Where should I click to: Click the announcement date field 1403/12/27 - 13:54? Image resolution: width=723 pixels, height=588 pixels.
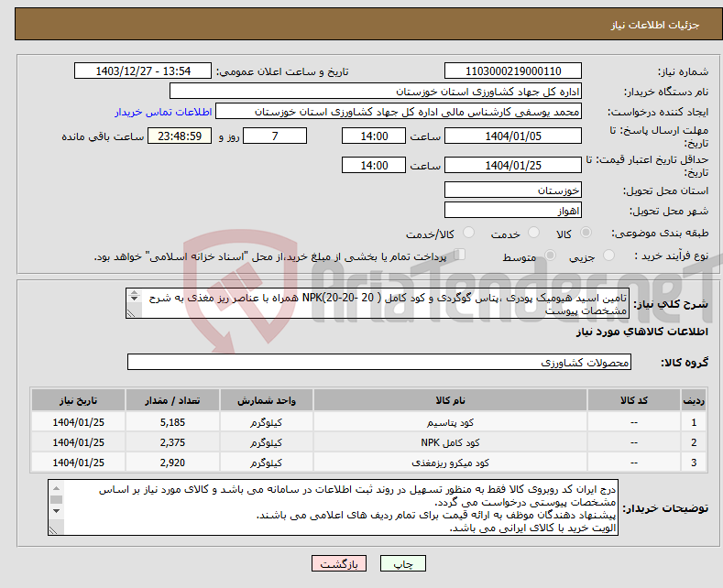tap(142, 71)
